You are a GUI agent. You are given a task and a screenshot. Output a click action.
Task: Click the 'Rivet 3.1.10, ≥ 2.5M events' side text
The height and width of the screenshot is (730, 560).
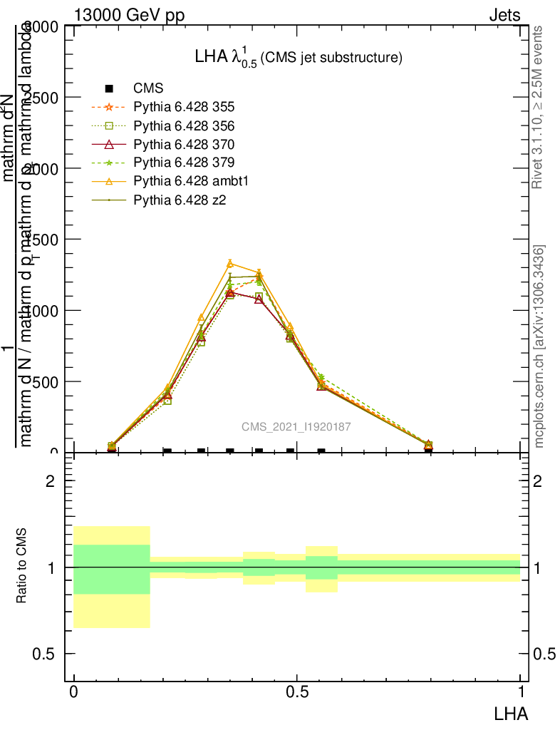click(x=536, y=108)
